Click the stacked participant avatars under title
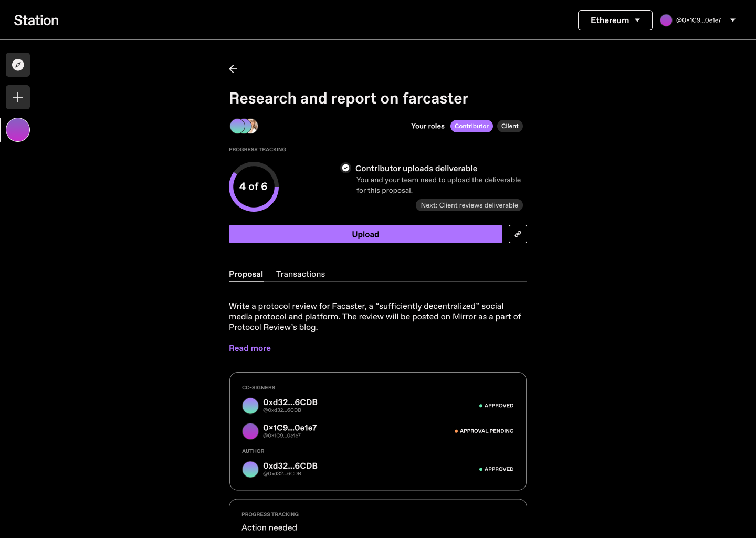Screen dimensions: 756x538 244,126
